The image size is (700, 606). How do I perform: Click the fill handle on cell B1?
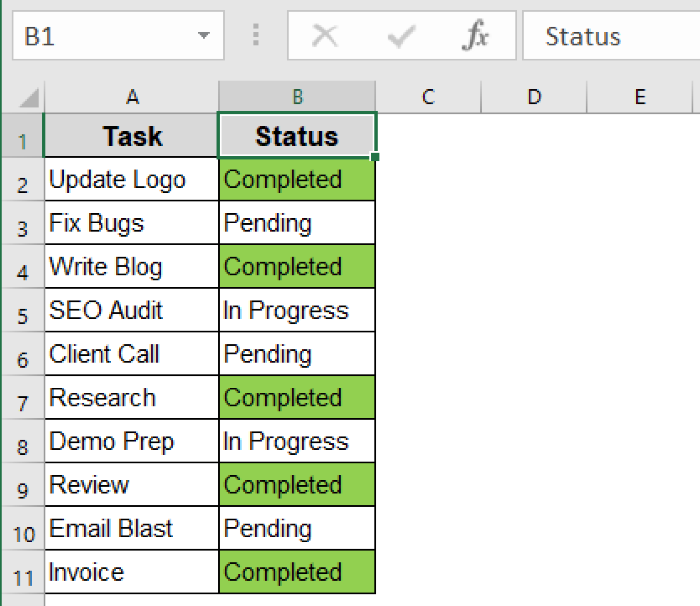coord(375,156)
